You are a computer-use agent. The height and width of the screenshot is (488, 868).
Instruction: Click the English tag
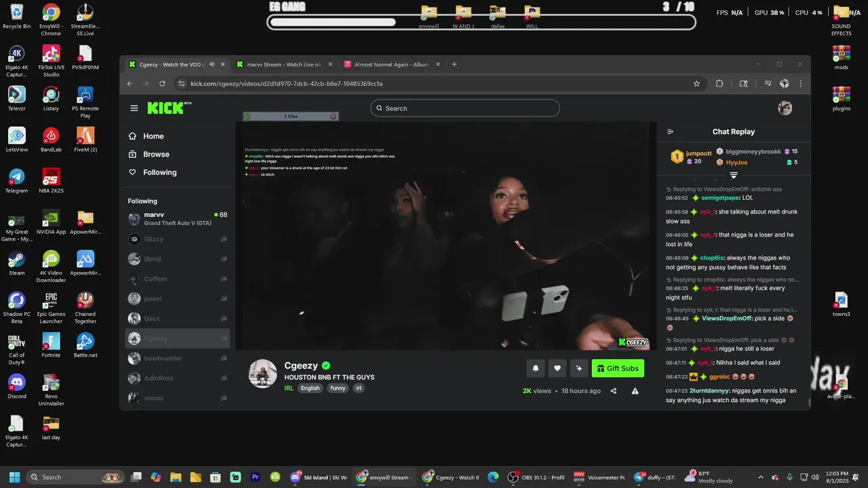coord(310,388)
